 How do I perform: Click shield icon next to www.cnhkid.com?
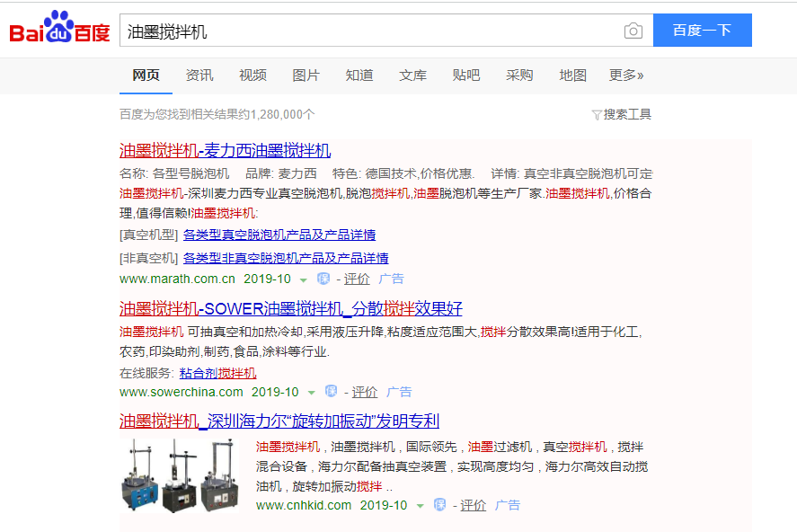point(439,504)
